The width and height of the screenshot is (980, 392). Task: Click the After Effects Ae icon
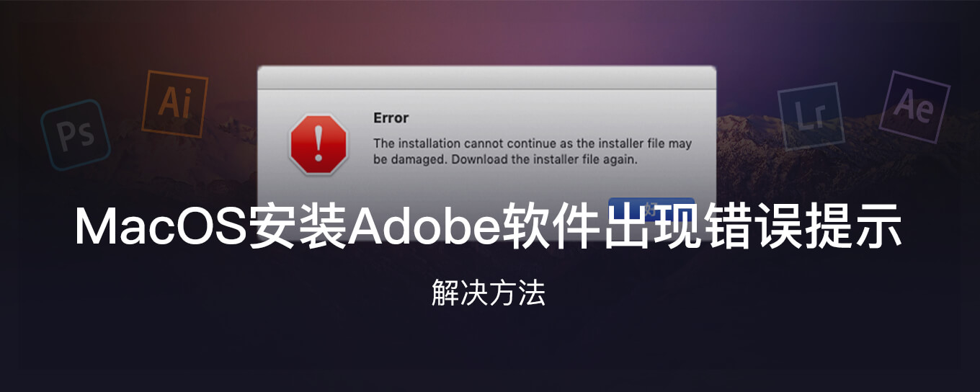(x=914, y=106)
